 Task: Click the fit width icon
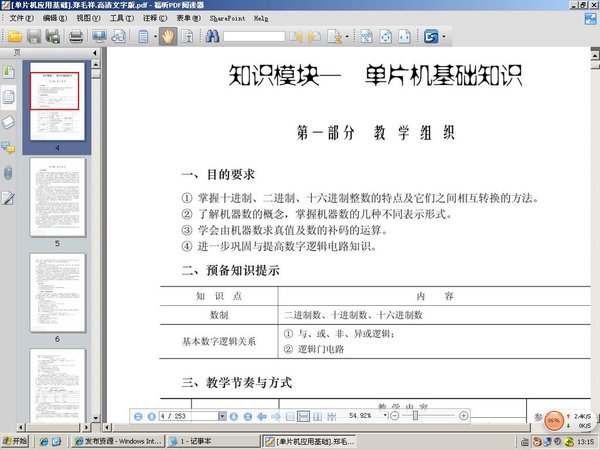pyautogui.click(x=404, y=37)
